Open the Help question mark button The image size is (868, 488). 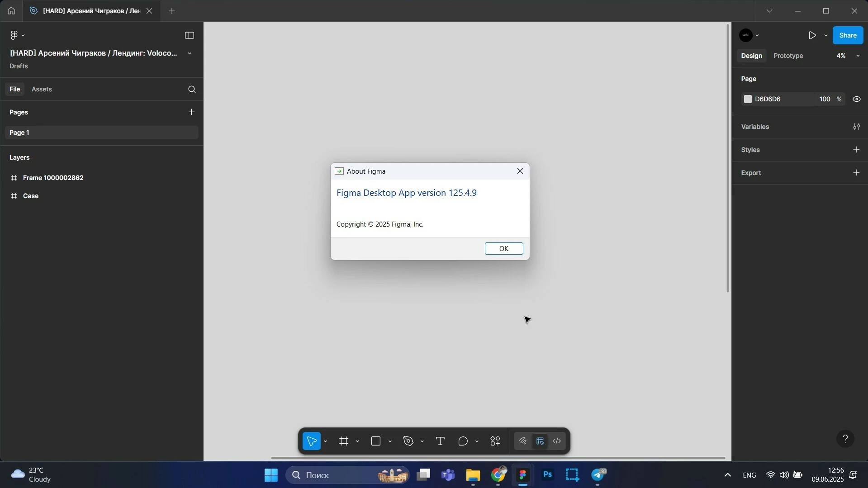pyautogui.click(x=845, y=439)
